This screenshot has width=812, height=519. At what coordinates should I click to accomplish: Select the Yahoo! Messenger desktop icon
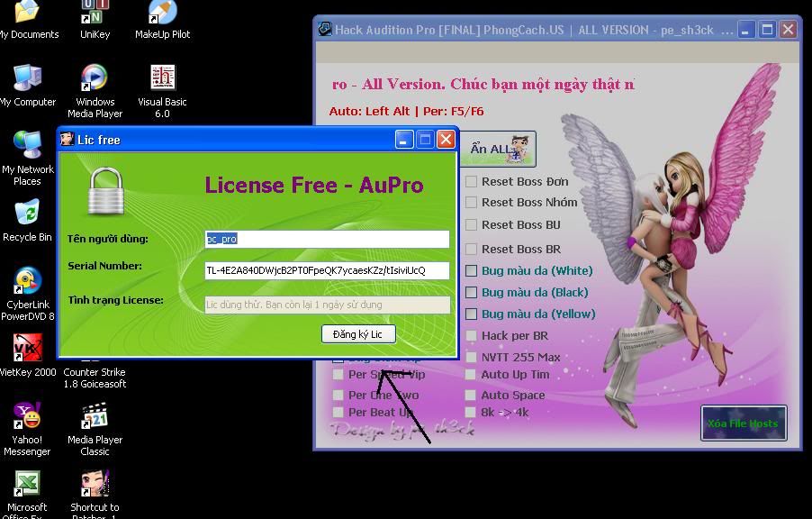pos(27,415)
